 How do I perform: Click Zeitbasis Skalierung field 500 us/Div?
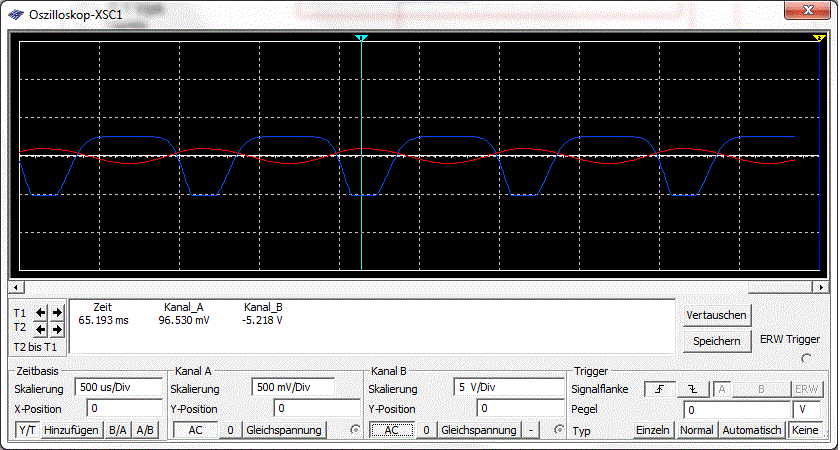pos(118,387)
